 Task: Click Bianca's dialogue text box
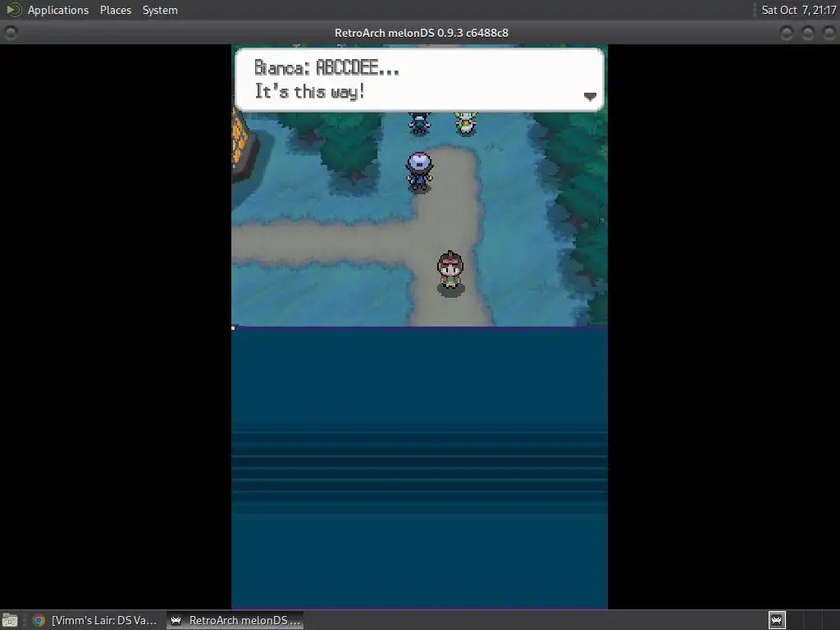[419, 80]
